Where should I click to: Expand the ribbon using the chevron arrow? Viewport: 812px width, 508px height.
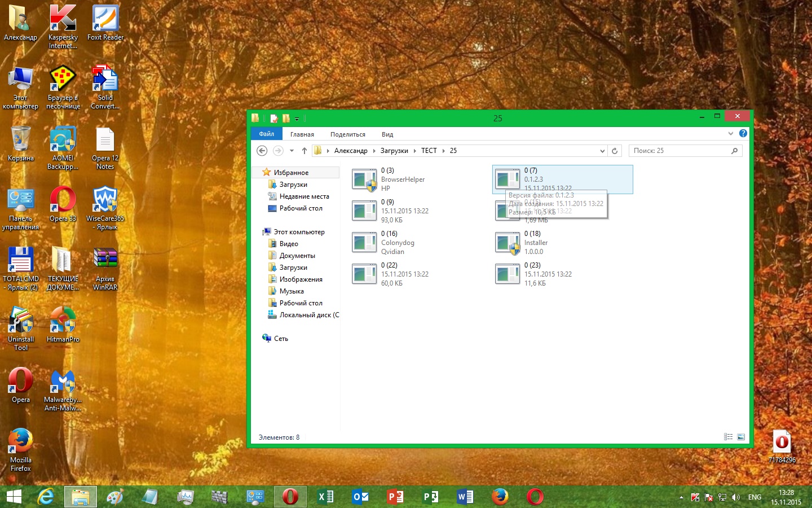click(731, 134)
